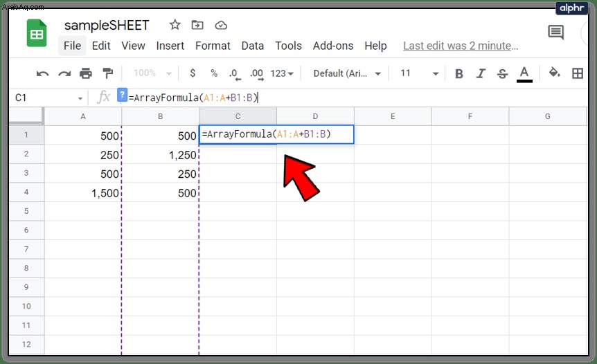Select cell B3 with value 250
The width and height of the screenshot is (597, 364).
click(x=160, y=173)
